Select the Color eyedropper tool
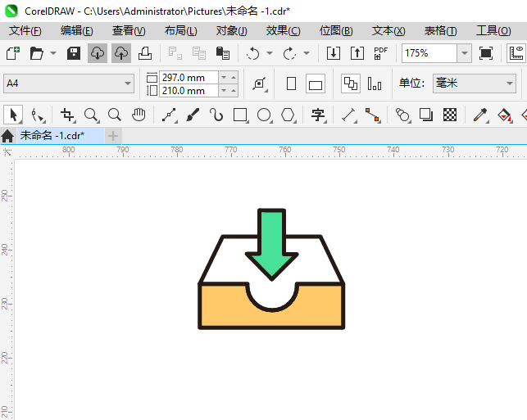This screenshot has height=420, width=527. tap(480, 115)
